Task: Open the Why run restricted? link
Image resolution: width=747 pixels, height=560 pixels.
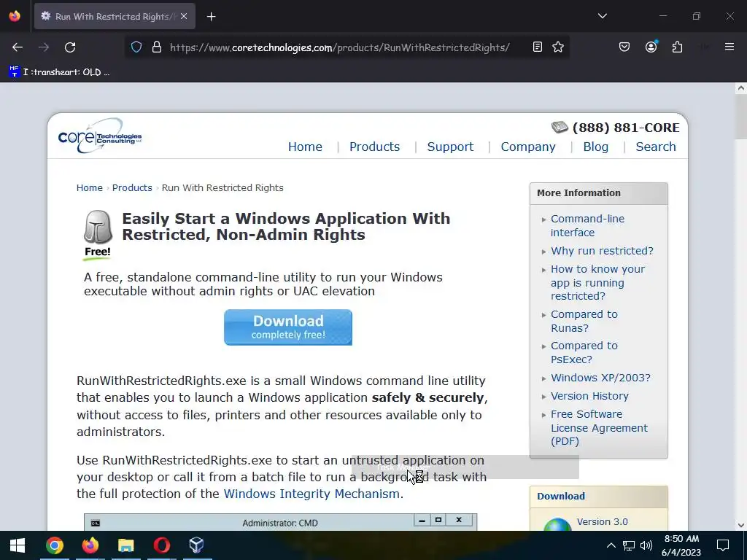Action: [x=602, y=251]
